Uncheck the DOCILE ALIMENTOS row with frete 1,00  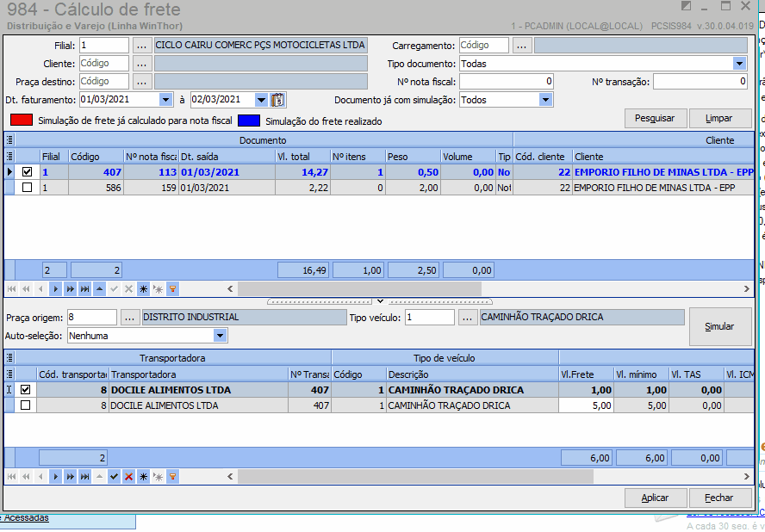pyautogui.click(x=25, y=390)
